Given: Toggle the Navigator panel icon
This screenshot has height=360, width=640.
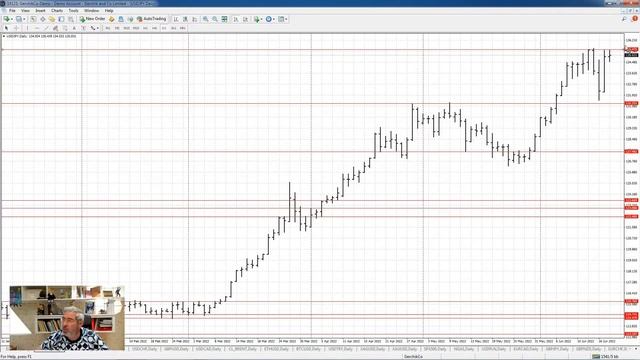Looking at the screenshot, I should pyautogui.click(x=52, y=19).
